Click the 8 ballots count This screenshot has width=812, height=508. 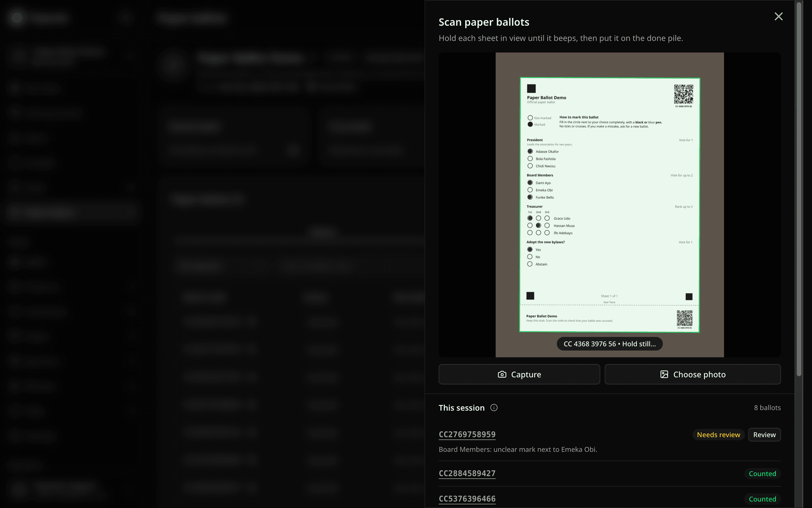(x=767, y=408)
